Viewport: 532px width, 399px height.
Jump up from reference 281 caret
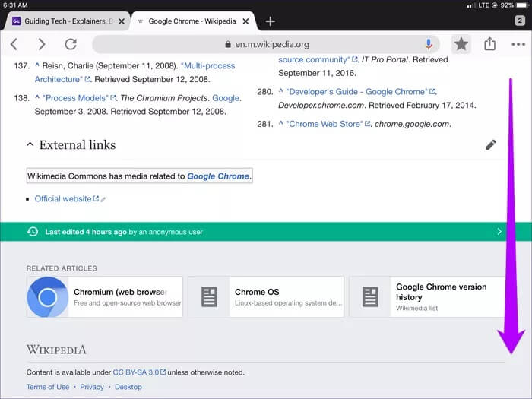pyautogui.click(x=280, y=123)
